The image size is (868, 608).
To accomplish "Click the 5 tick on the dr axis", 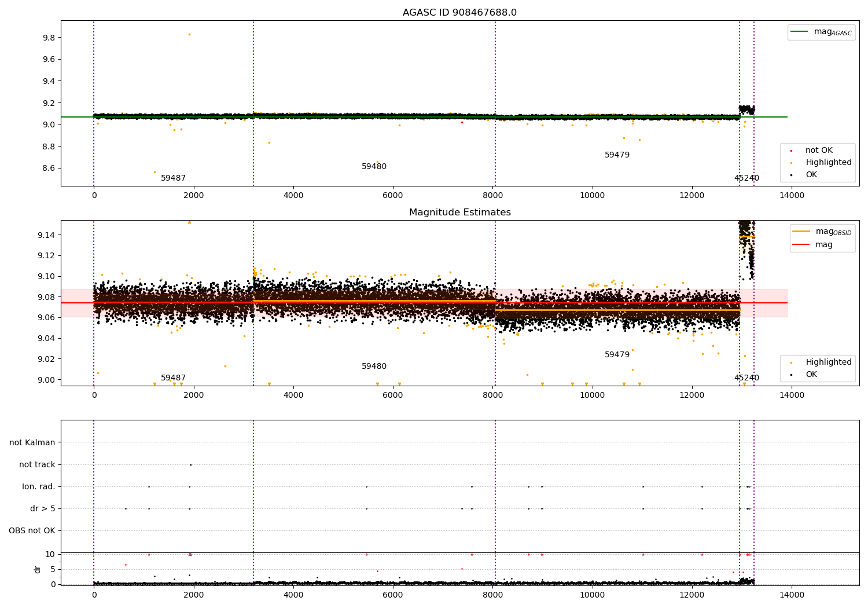I will pos(52,569).
